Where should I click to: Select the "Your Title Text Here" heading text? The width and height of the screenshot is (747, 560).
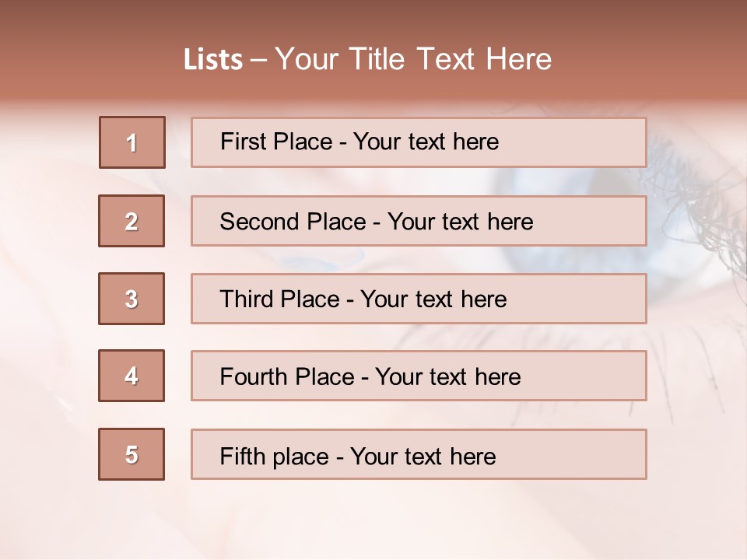point(413,60)
